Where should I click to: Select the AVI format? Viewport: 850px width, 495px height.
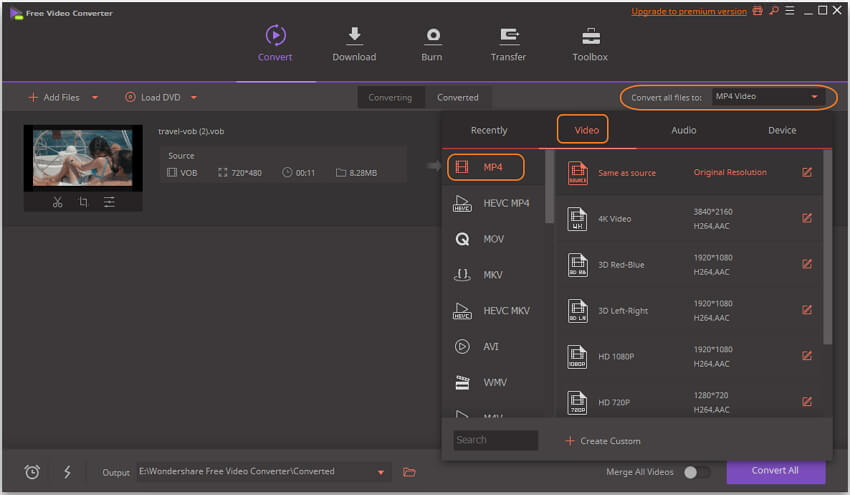493,346
